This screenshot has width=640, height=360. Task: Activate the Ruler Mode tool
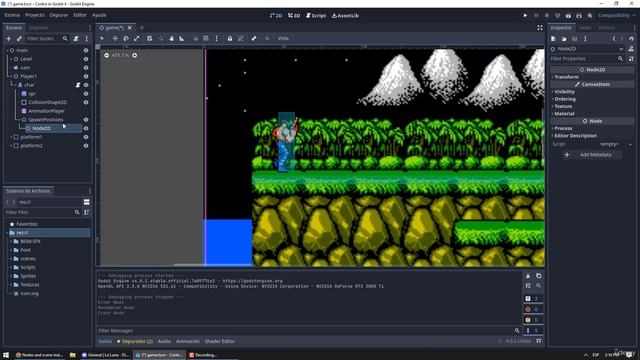click(182, 38)
